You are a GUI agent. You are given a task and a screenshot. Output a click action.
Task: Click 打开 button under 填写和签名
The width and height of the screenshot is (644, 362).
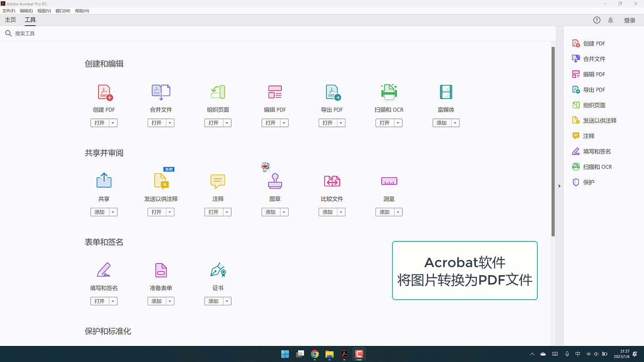pos(100,301)
